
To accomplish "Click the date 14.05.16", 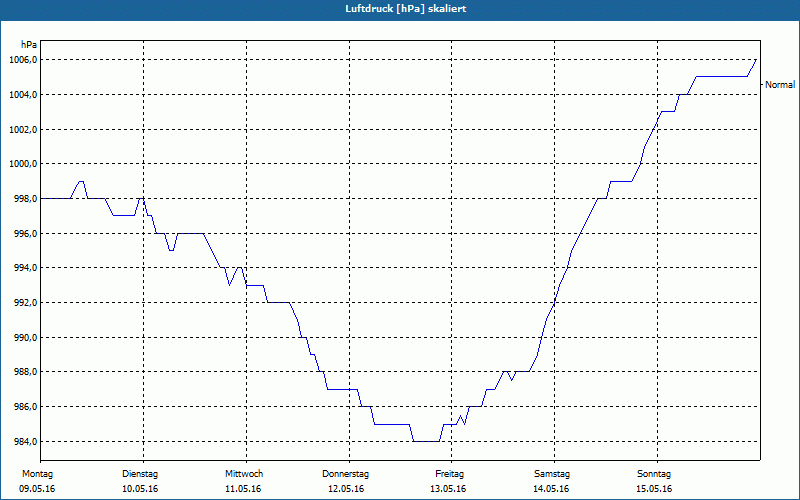I will [551, 489].
